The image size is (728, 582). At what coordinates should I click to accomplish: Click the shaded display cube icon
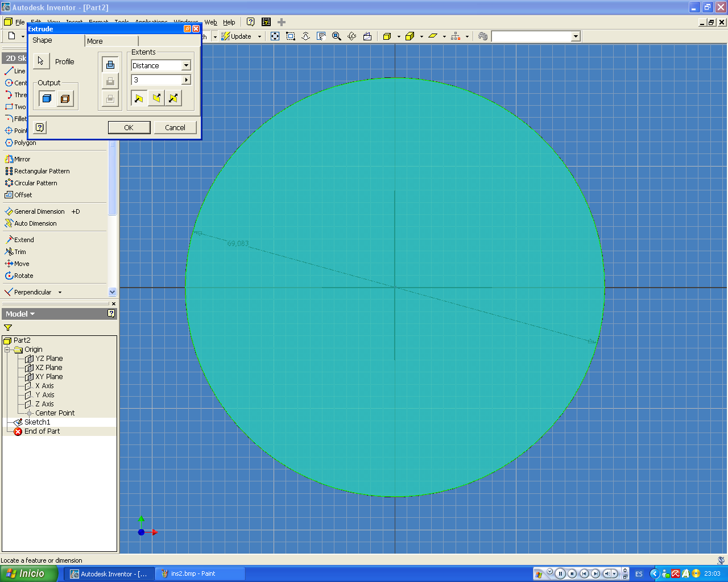pyautogui.click(x=387, y=36)
